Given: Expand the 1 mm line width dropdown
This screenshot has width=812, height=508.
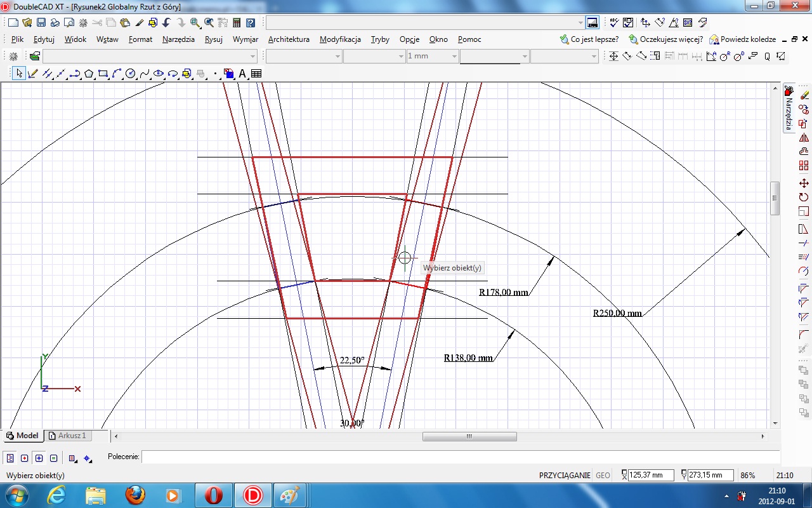Looking at the screenshot, I should click(x=454, y=57).
